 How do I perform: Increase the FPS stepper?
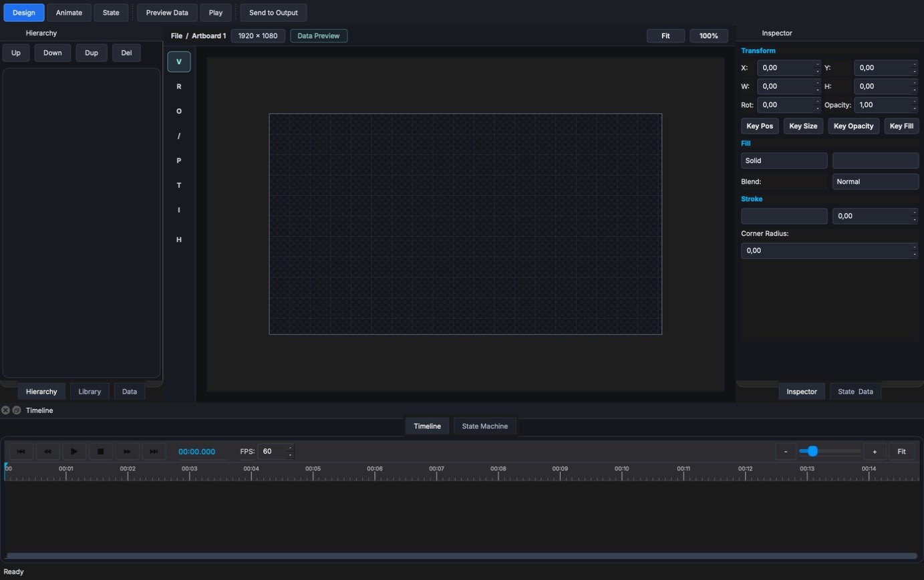pos(290,448)
